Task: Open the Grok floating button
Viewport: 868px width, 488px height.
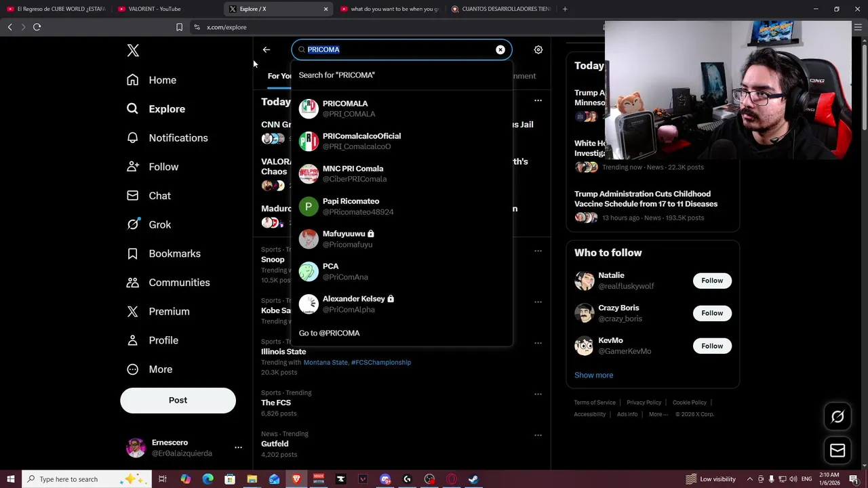Action: pos(837,417)
